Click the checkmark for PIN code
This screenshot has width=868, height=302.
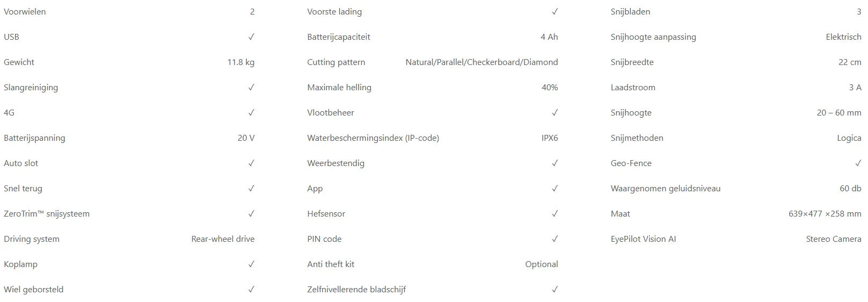pyautogui.click(x=555, y=239)
